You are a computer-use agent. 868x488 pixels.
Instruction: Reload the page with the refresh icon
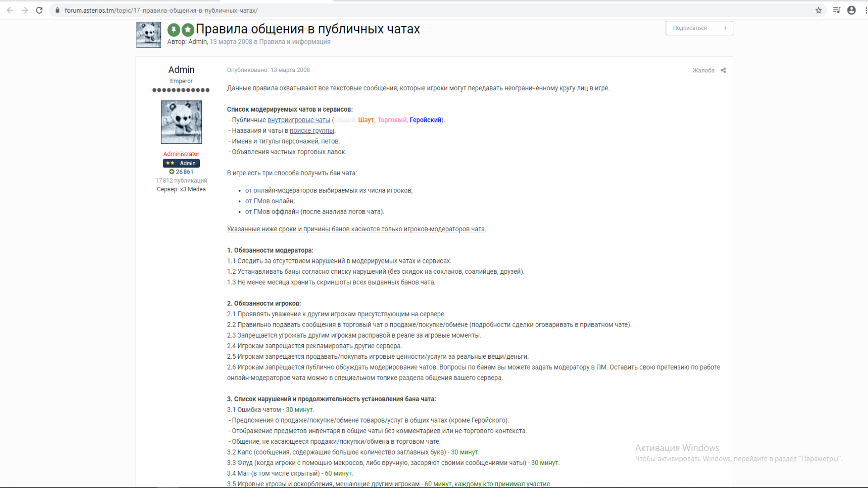(39, 10)
